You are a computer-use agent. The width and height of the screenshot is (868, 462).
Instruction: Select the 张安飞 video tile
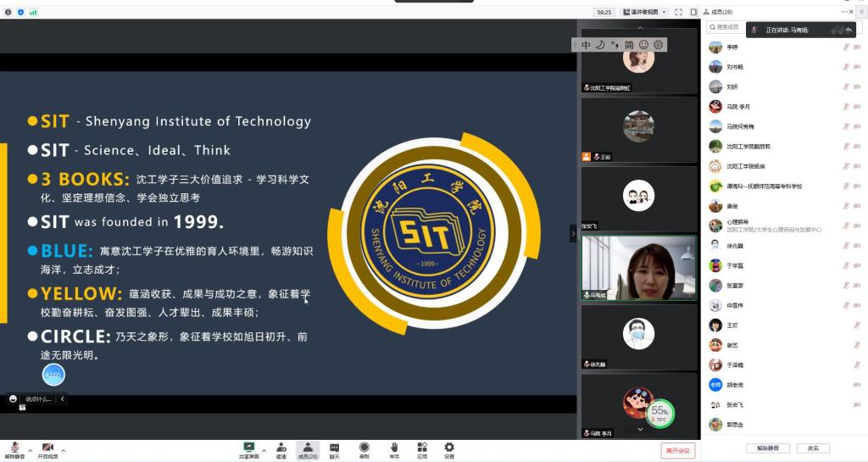point(638,198)
